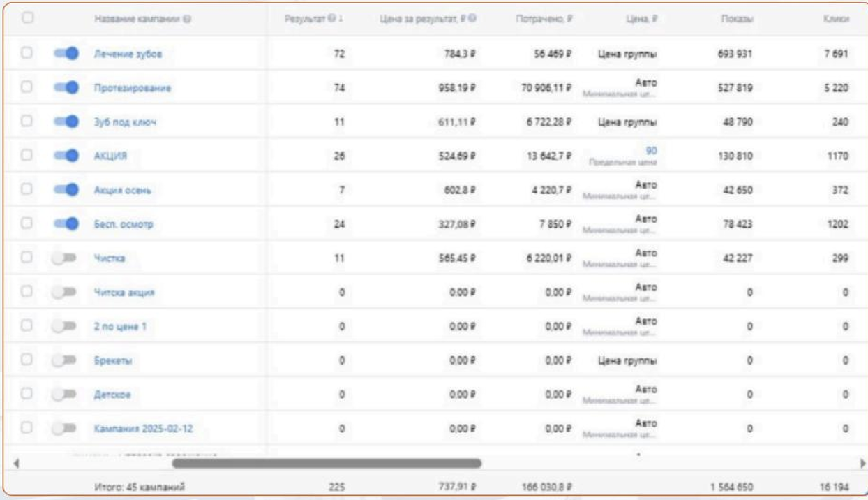
Task: Click the horizontal scrollbar thumb
Action: point(327,462)
